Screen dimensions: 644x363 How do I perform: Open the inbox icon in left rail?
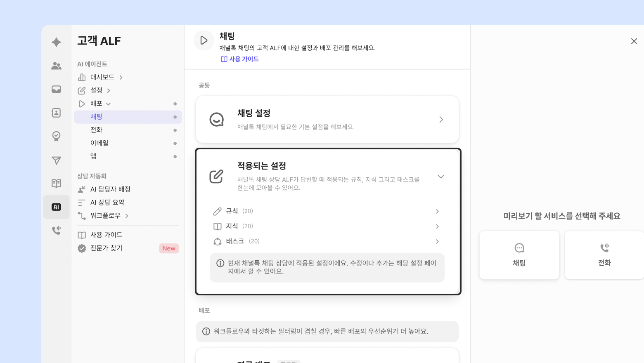(57, 90)
